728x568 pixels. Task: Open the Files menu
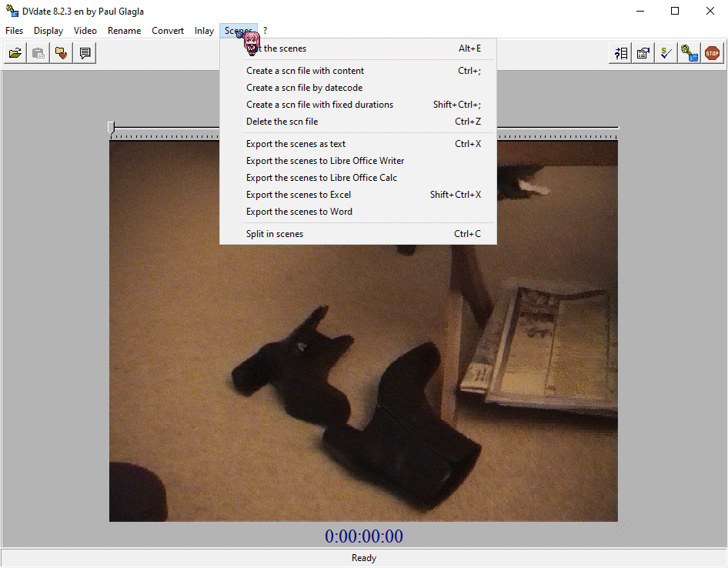click(x=14, y=31)
